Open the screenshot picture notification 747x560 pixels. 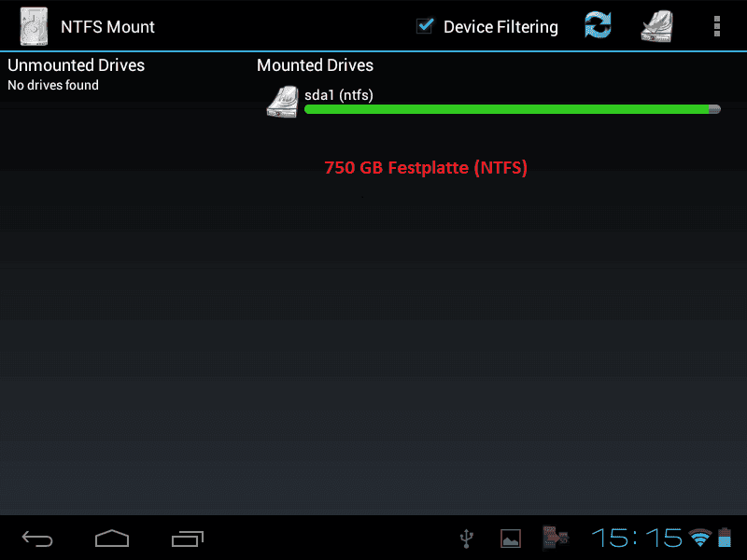pyautogui.click(x=510, y=539)
